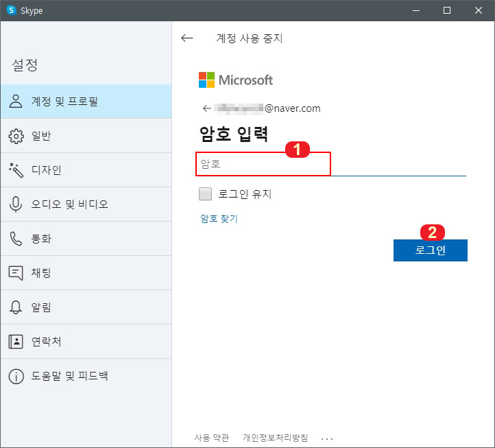Open the 사용 약관 link
This screenshot has height=448, width=495.
click(212, 438)
